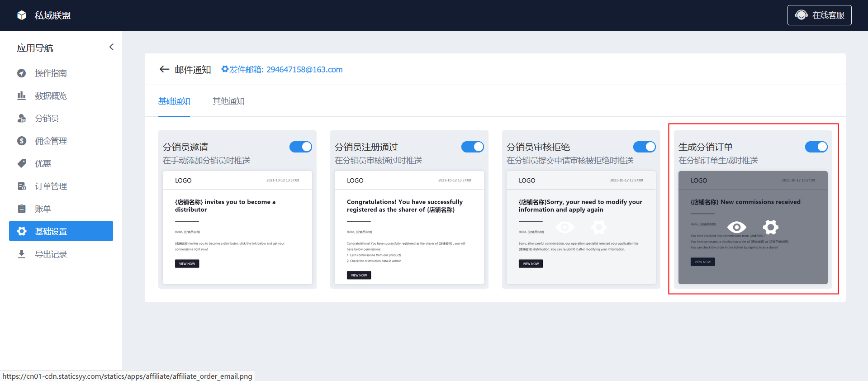Toggle 分销员邀请 notification switch
The height and width of the screenshot is (381, 868).
[x=301, y=147]
